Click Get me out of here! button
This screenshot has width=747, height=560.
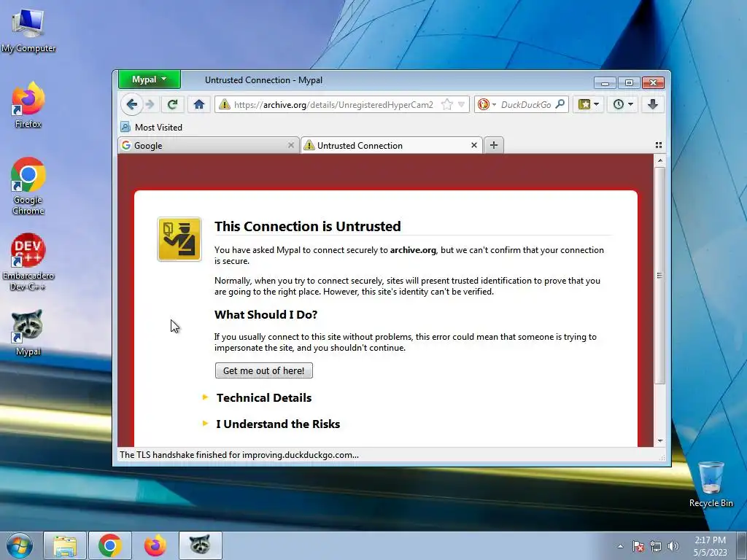click(264, 370)
